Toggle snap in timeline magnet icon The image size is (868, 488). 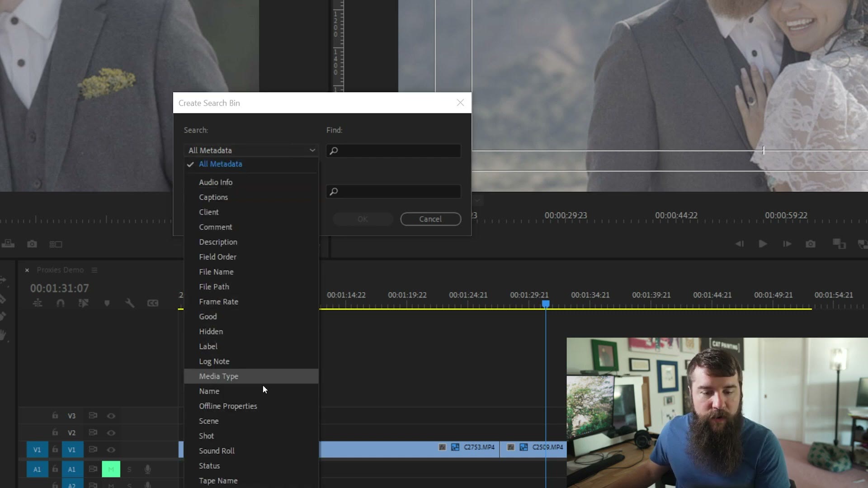click(60, 303)
